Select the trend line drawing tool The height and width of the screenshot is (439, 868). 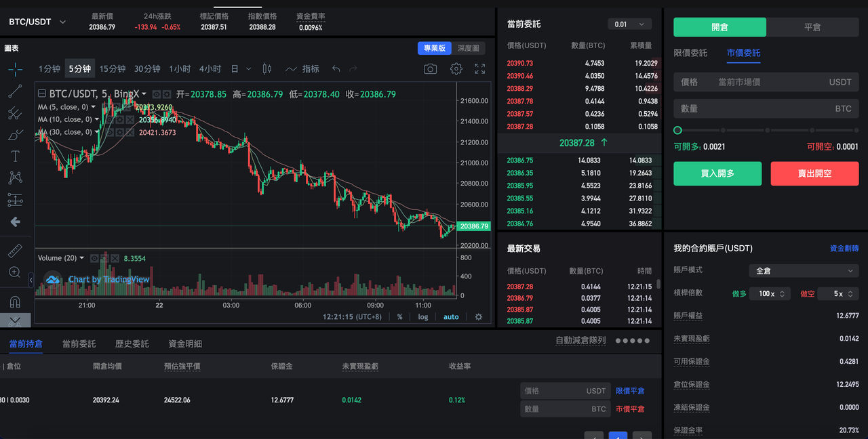[15, 91]
